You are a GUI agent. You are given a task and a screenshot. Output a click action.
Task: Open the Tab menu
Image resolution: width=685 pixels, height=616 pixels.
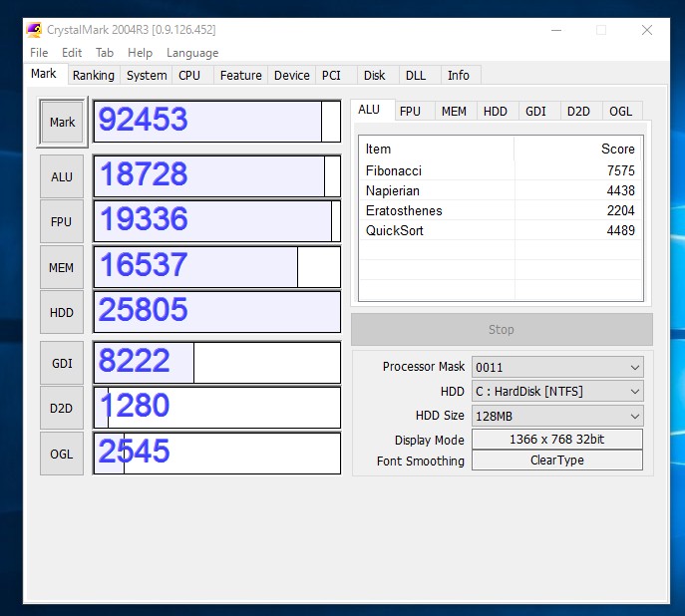coord(105,53)
